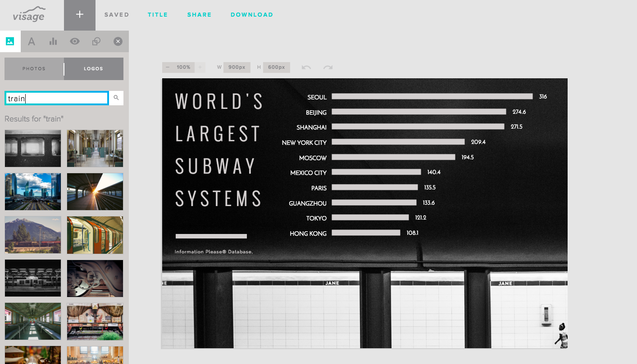Click the Beijing value 274.6
The height and width of the screenshot is (364, 637).
[x=519, y=112]
